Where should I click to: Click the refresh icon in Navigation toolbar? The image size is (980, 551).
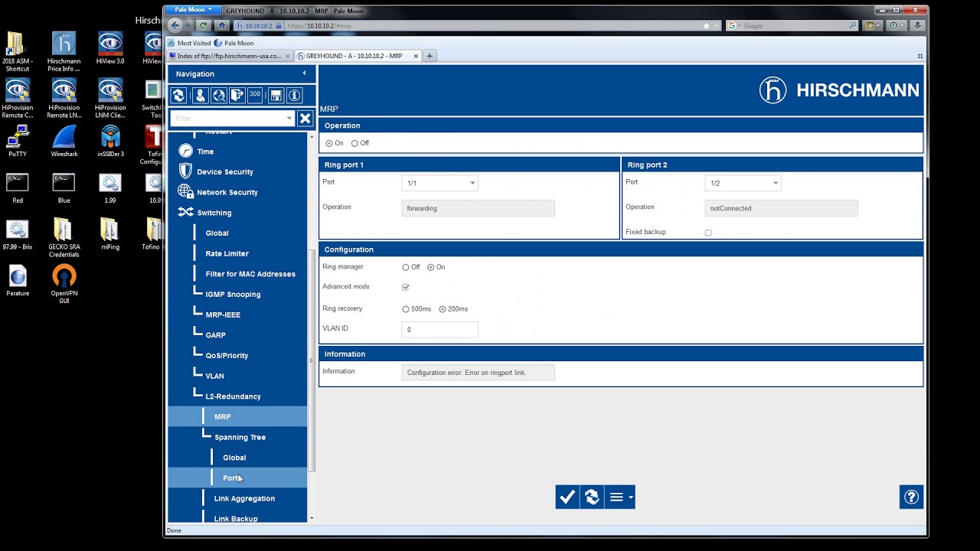coord(178,95)
